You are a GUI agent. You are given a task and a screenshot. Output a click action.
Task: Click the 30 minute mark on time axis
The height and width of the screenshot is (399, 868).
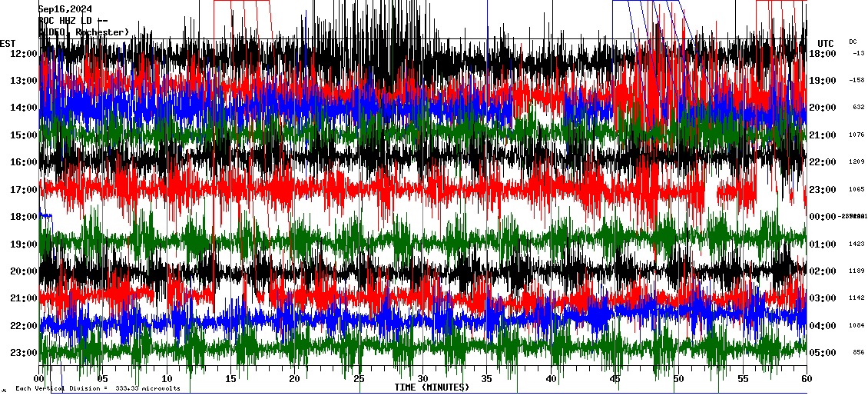click(x=422, y=379)
